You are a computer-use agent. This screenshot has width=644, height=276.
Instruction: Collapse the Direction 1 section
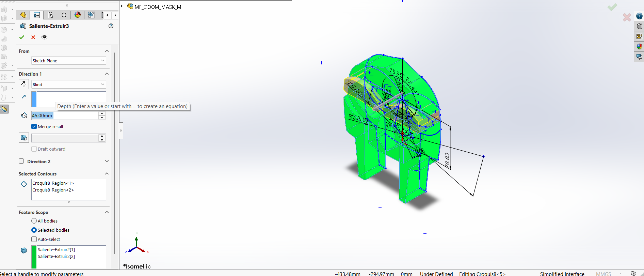107,74
